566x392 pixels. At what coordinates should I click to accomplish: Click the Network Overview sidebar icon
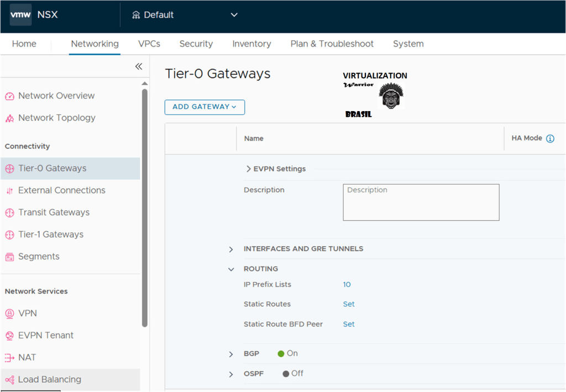pos(9,96)
